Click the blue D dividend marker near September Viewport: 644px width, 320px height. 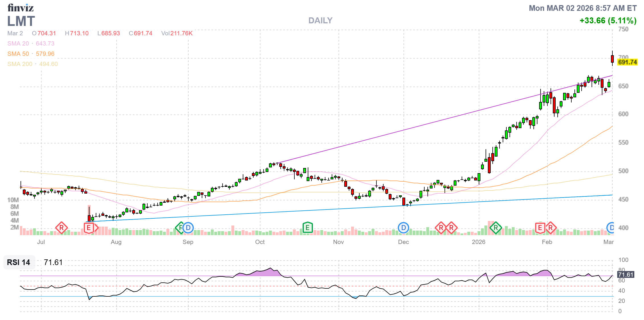tap(188, 228)
